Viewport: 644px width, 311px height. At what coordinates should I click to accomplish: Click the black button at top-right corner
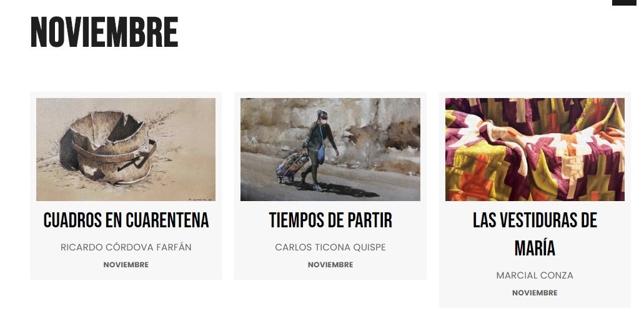pos(624,2)
